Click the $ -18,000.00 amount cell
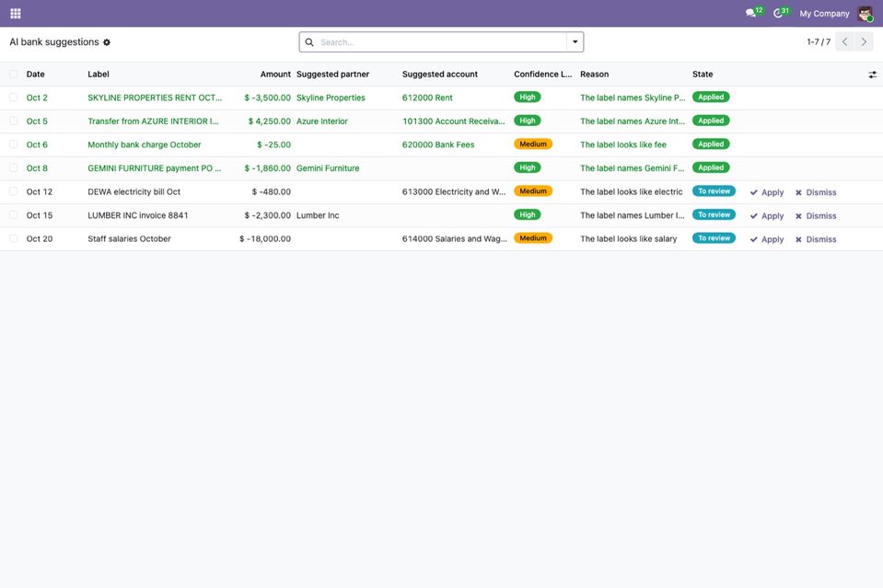Screen dimensions: 883x588 pos(264,239)
